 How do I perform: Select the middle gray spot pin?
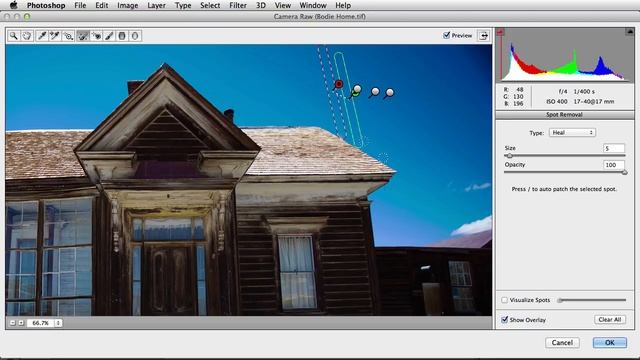pos(375,92)
